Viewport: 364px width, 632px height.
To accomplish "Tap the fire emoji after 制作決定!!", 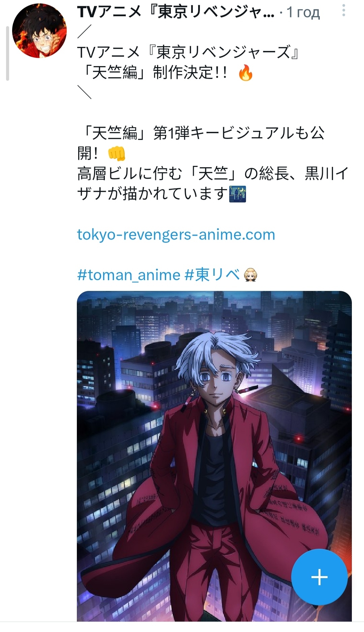I will click(245, 73).
